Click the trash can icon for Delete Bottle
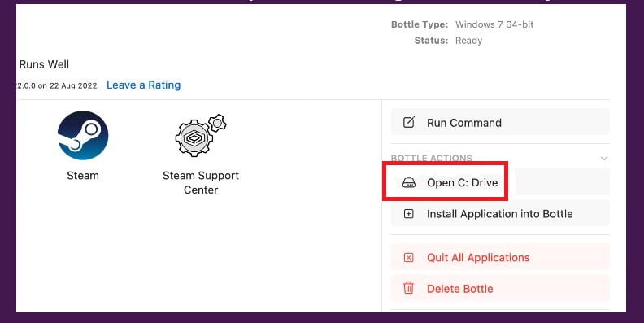Viewport: 644px width, 323px height. pyautogui.click(x=409, y=288)
